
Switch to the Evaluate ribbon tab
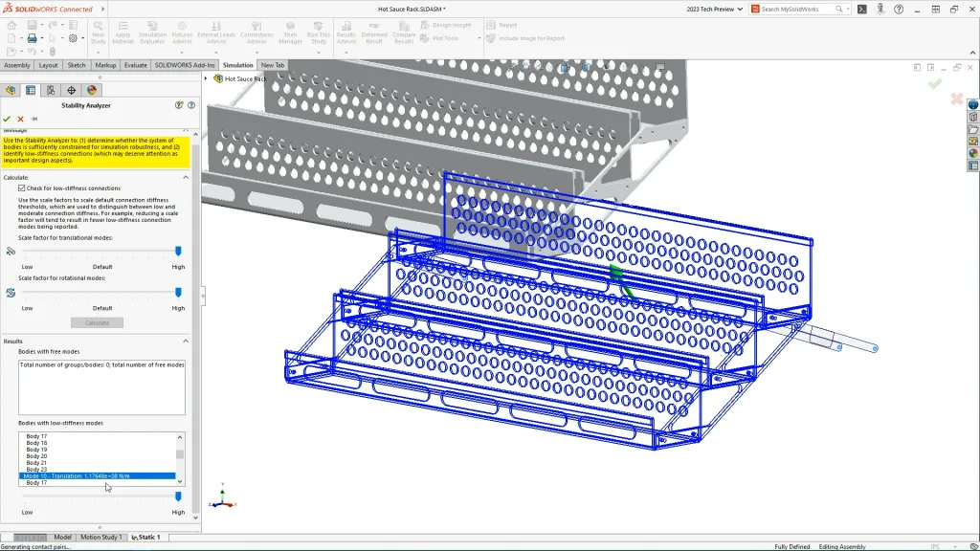click(x=135, y=65)
